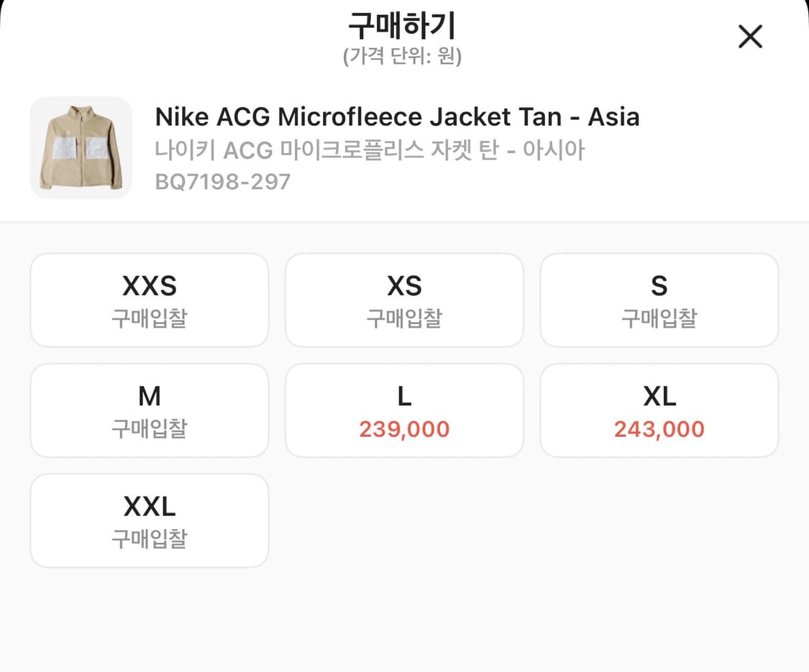Tap the Korean product name 나이키 ACG 마이크로플리스
The image size is (809, 672).
(x=370, y=150)
